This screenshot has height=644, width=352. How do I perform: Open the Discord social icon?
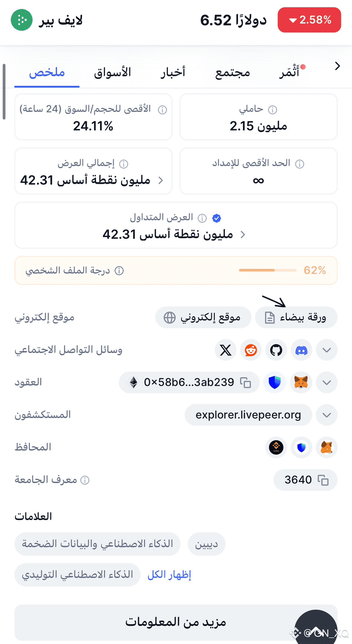click(x=302, y=350)
